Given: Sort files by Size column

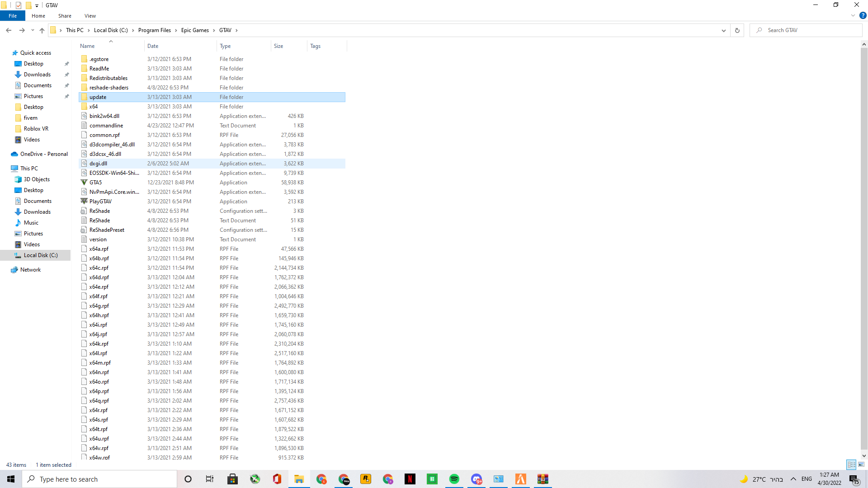Looking at the screenshot, I should (278, 46).
